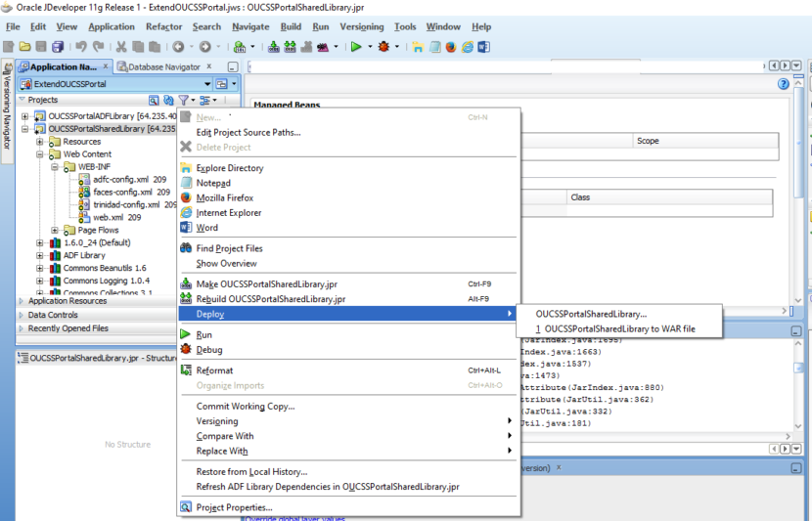Click the Navigator Display Options icon
This screenshot has height=521, width=812.
tap(205, 100)
